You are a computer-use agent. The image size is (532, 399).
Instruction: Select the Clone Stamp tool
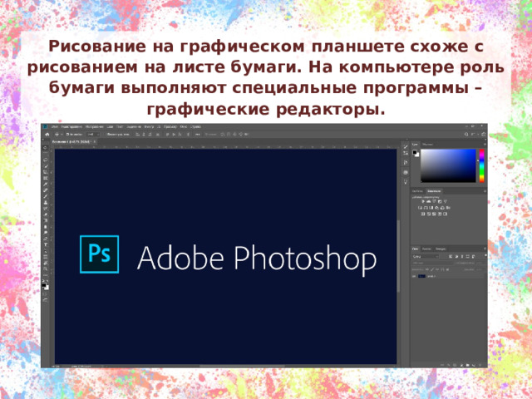coord(45,202)
